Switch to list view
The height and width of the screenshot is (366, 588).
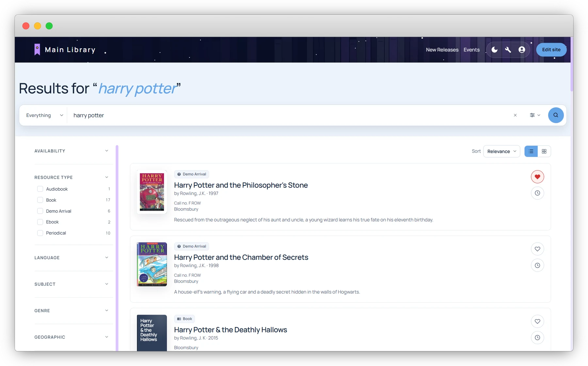point(531,151)
